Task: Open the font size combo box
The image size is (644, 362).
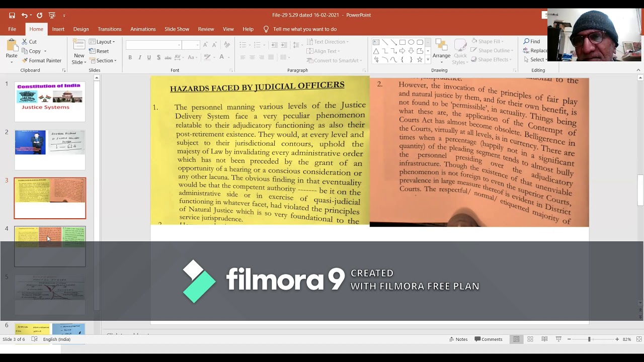Action: (x=191, y=45)
